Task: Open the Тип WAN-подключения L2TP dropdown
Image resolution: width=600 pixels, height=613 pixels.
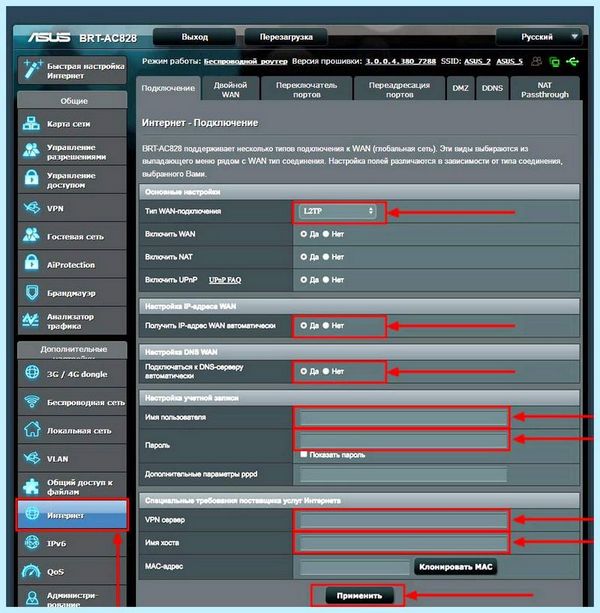Action: pyautogui.click(x=337, y=211)
